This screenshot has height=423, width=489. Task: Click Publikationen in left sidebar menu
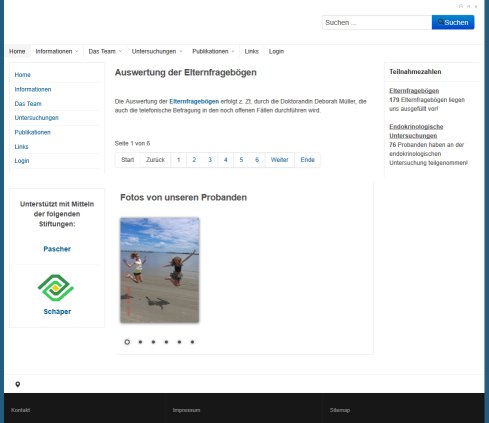click(32, 132)
